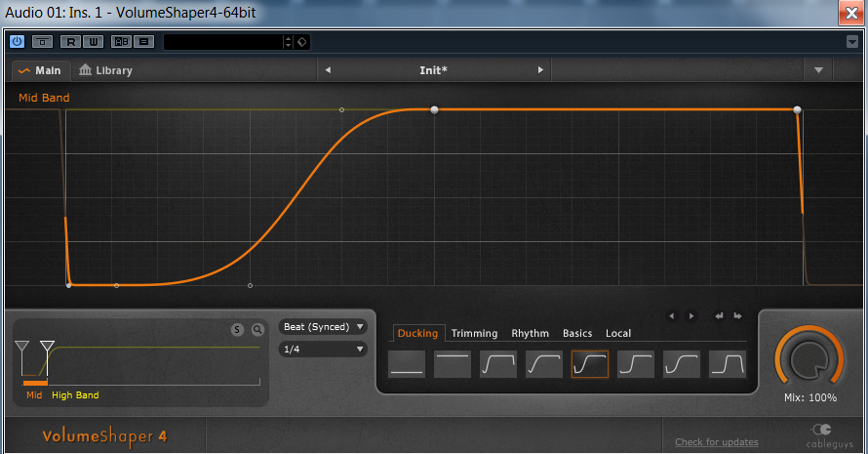This screenshot has width=868, height=454.
Task: Open the Beat (Synced) mode dropdown
Action: (x=323, y=327)
